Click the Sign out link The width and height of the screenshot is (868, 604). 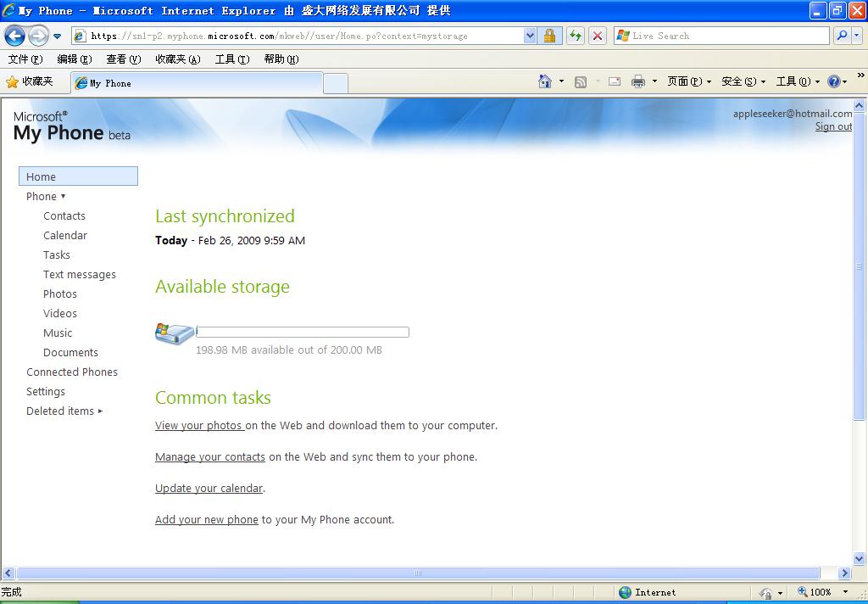[833, 126]
